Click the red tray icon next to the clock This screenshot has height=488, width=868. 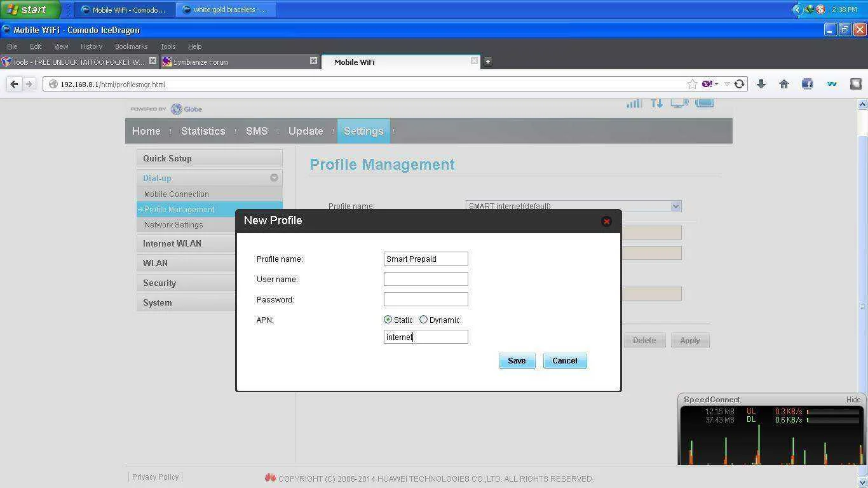820,10
